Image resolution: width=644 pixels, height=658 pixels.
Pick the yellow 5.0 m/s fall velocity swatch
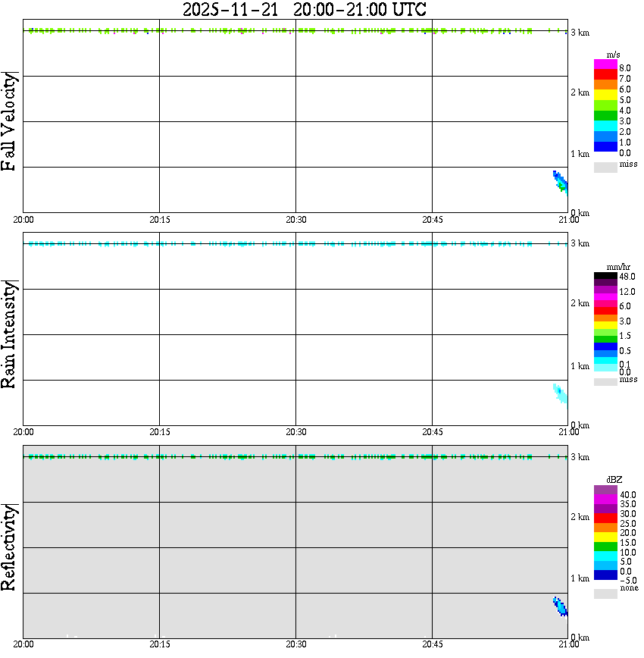coord(605,95)
